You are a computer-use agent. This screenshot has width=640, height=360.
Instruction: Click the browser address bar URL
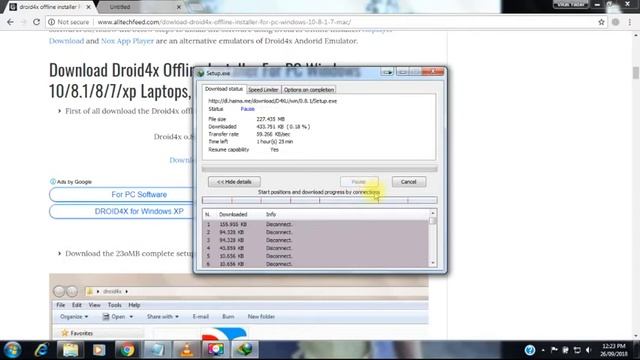click(x=224, y=22)
